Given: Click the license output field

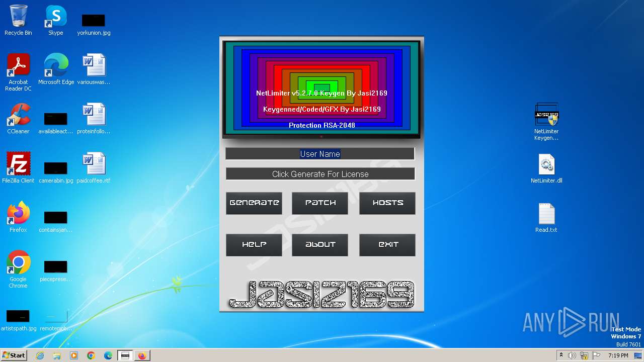Looking at the screenshot, I should tap(320, 174).
